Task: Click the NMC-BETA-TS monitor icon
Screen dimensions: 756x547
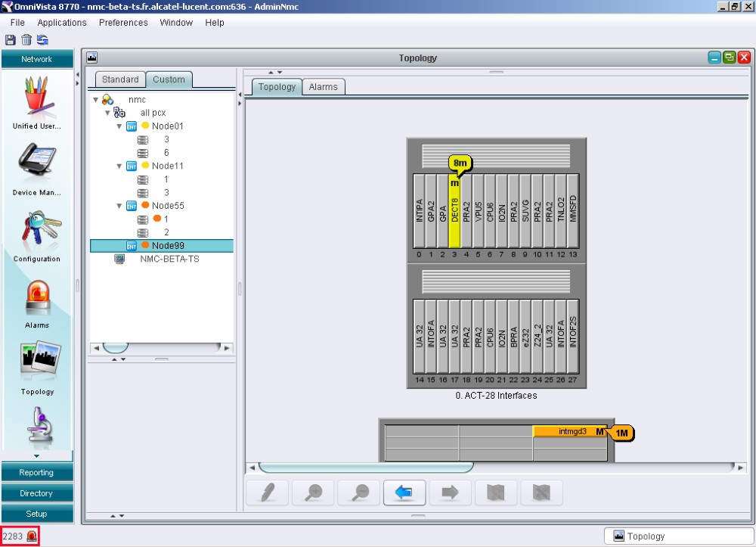Action: click(x=119, y=259)
